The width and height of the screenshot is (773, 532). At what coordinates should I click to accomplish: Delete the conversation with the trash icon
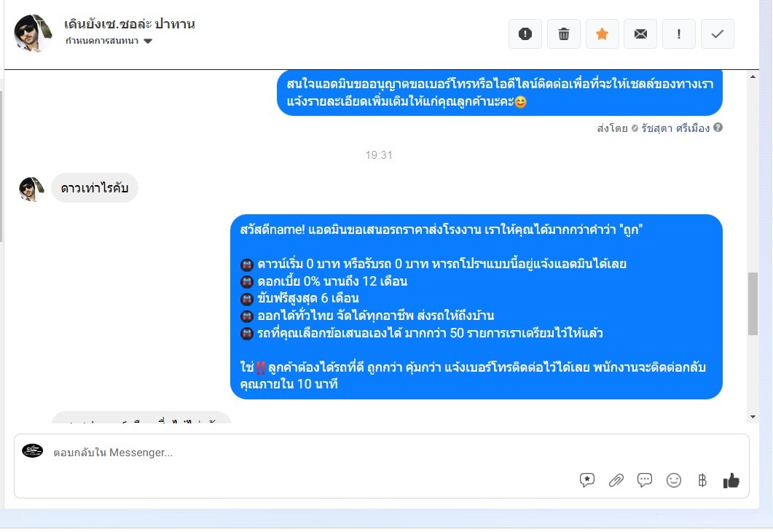563,34
